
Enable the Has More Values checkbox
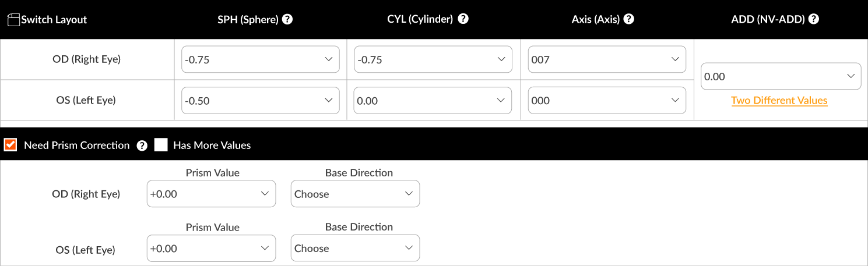(x=161, y=145)
